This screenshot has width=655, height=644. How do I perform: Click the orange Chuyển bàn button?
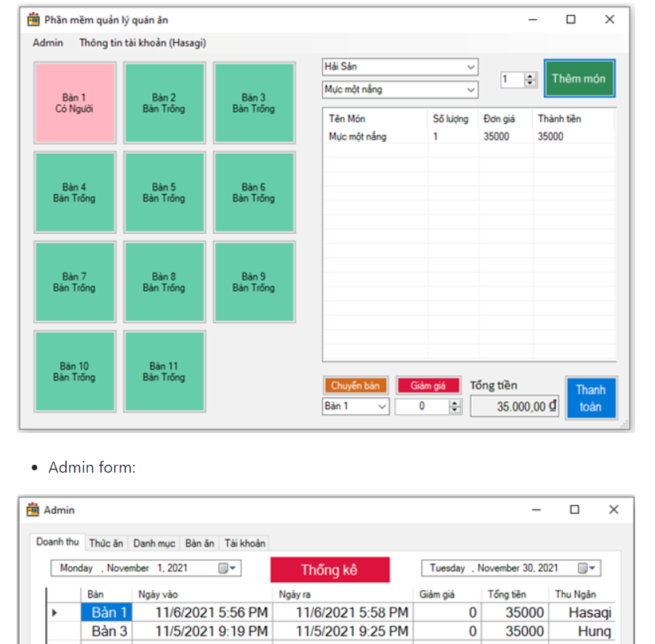tap(355, 386)
